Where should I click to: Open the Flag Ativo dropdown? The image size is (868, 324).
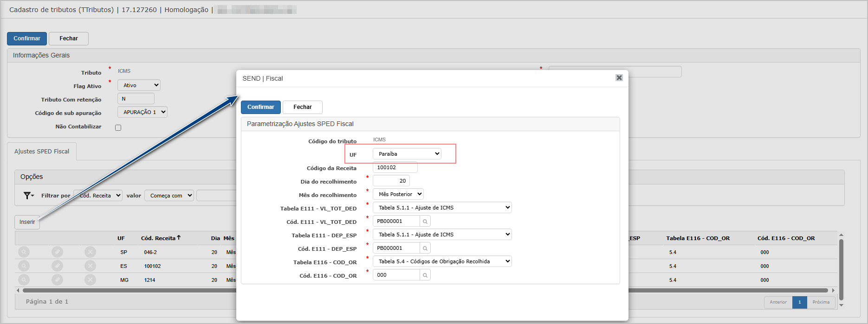(x=139, y=85)
